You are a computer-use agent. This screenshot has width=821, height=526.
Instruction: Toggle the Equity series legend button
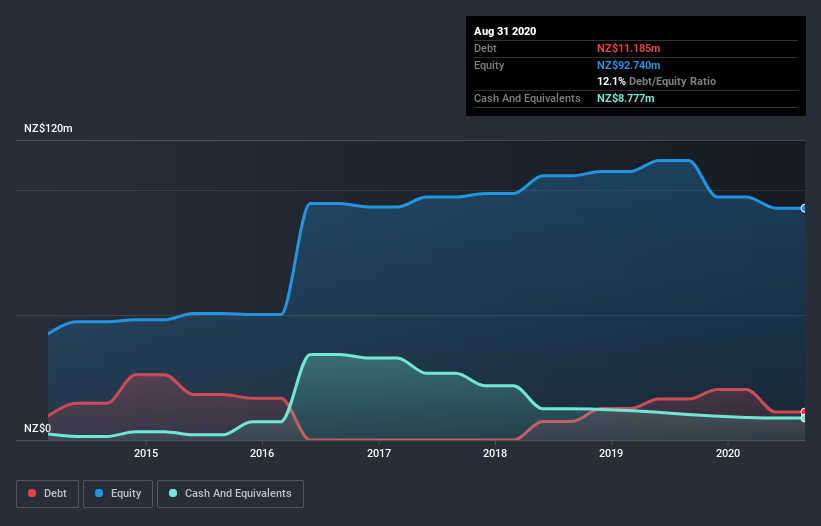118,494
